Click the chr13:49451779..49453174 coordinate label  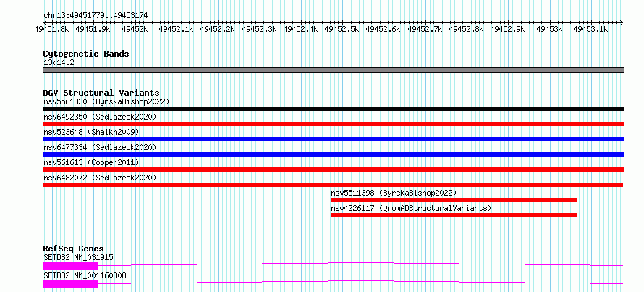click(x=96, y=15)
